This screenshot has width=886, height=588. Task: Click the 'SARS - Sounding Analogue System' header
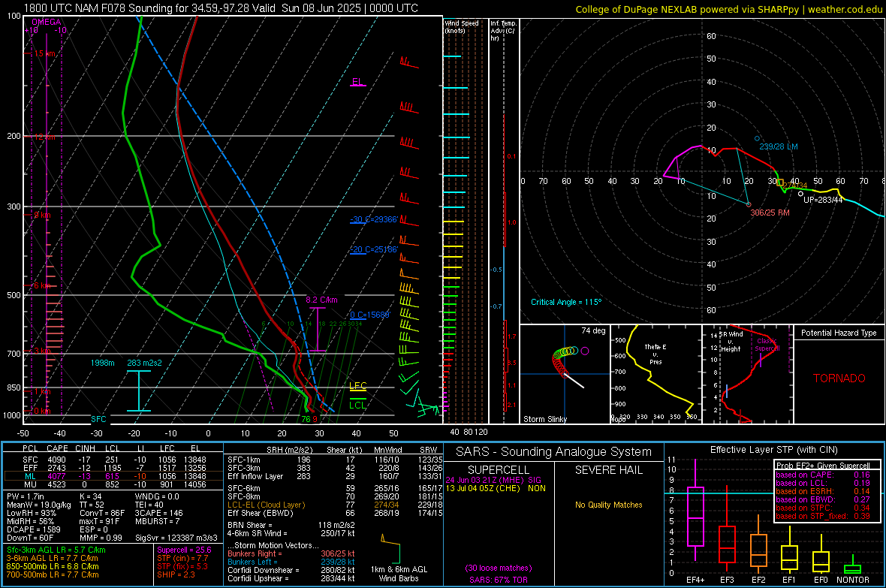(554, 452)
